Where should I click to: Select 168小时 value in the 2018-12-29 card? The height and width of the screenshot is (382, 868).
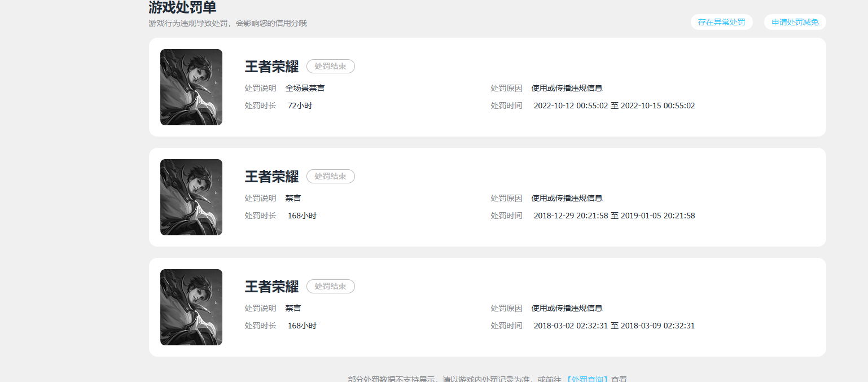(x=302, y=216)
